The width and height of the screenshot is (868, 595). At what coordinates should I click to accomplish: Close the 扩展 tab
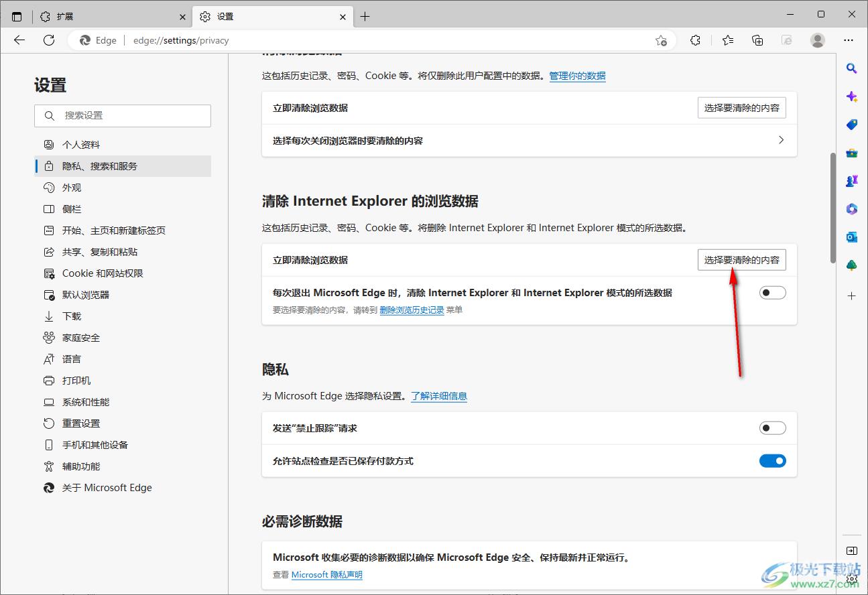click(x=183, y=17)
